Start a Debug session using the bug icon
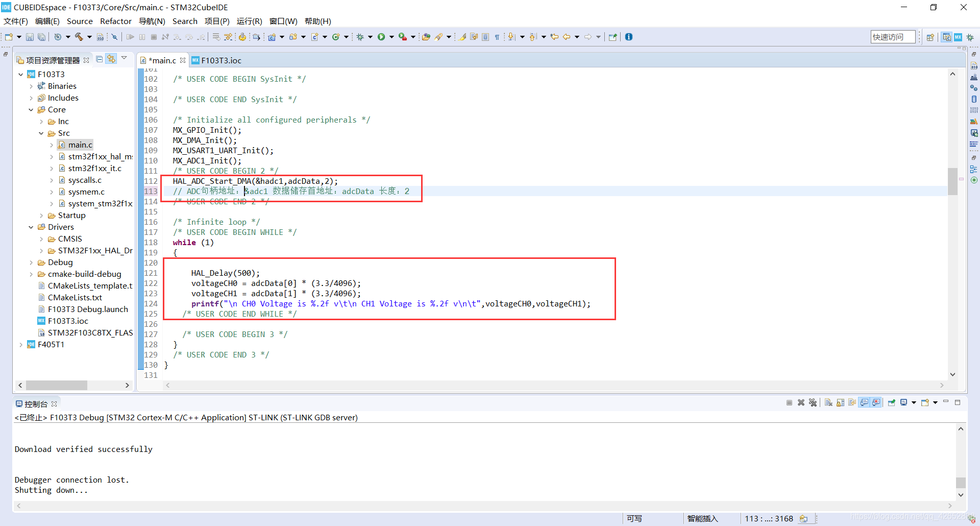Viewport: 980px width, 526px height. click(x=361, y=37)
